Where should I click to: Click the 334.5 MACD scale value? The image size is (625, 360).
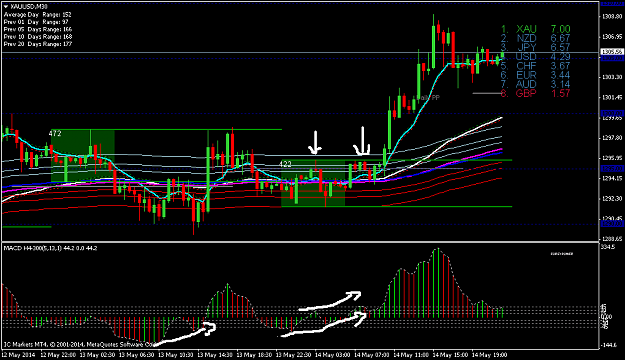(x=608, y=247)
